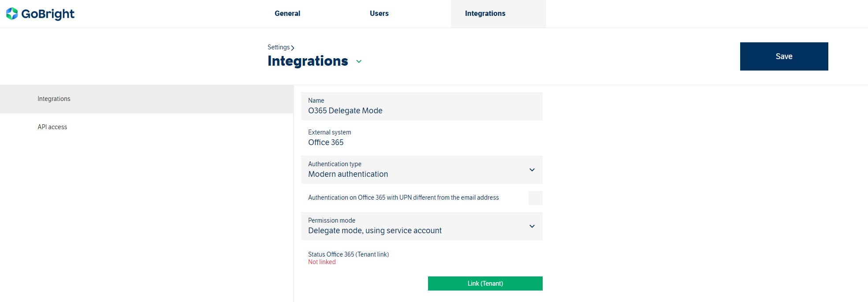Click the GoBright logo icon
This screenshot has width=868, height=302.
point(12,14)
